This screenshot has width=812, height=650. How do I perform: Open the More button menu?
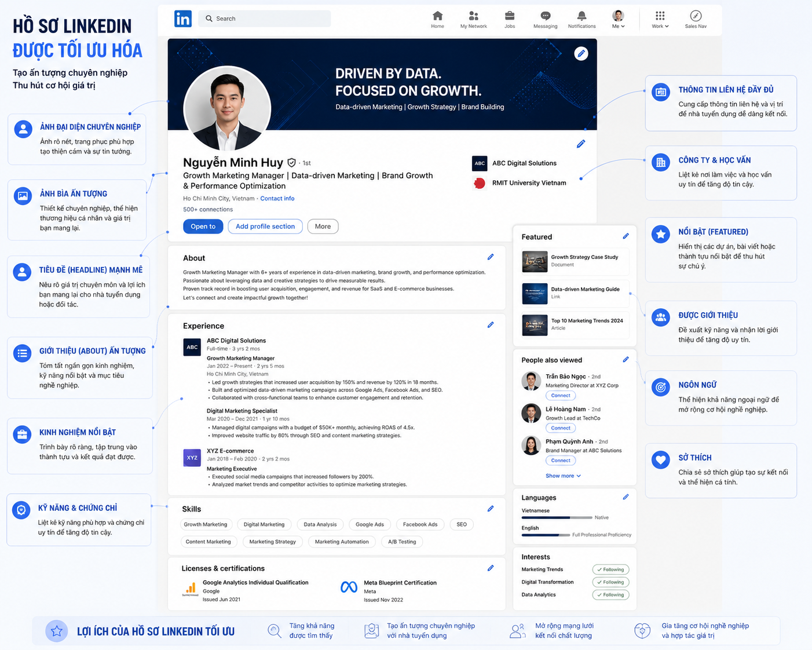pyautogui.click(x=323, y=227)
